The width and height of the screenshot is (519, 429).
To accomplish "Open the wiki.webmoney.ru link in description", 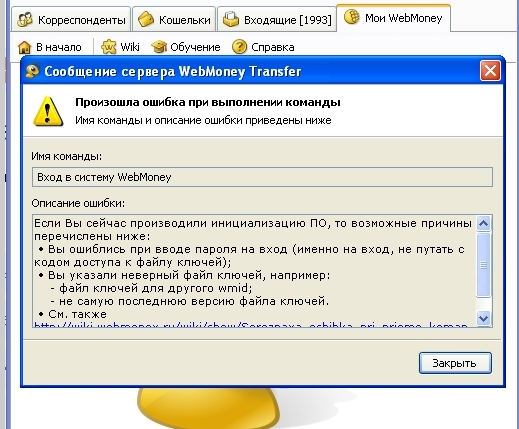I will [x=251, y=325].
